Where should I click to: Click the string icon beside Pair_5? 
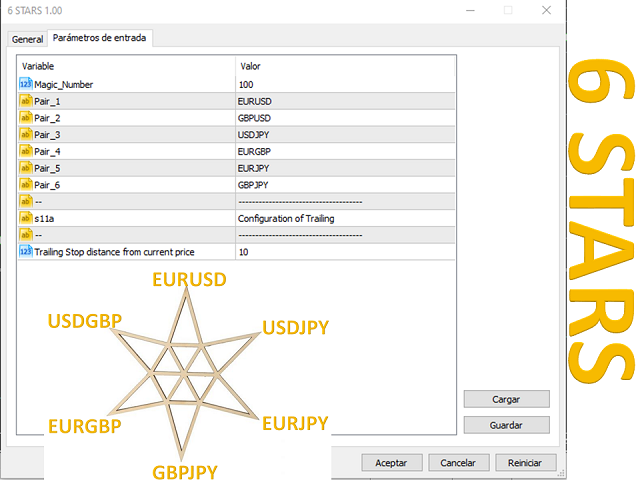(x=26, y=168)
